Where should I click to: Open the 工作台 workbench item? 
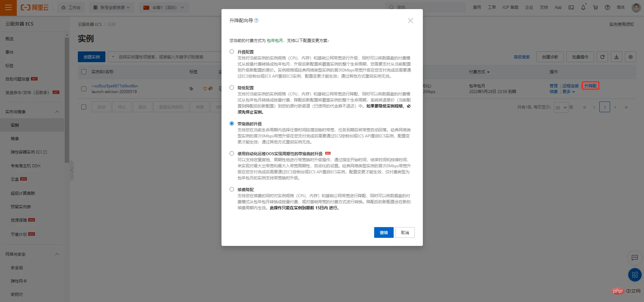click(x=71, y=7)
